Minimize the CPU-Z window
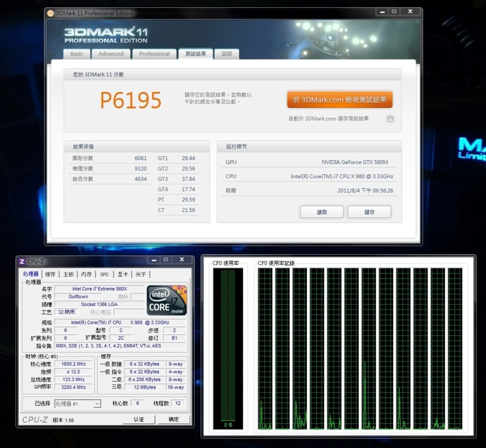 pos(154,260)
